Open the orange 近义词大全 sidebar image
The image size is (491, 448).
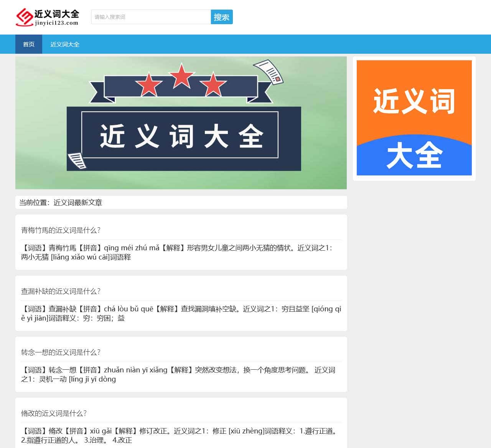[x=414, y=118]
